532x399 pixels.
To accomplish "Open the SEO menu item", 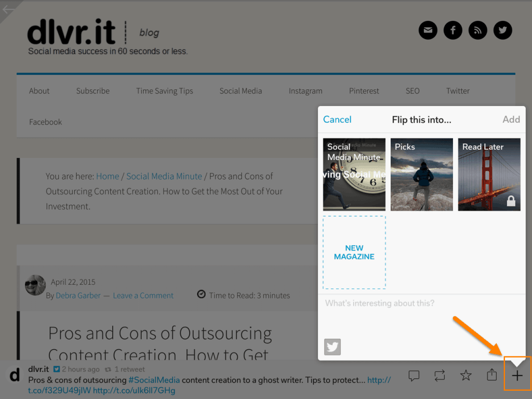I will tap(413, 91).
